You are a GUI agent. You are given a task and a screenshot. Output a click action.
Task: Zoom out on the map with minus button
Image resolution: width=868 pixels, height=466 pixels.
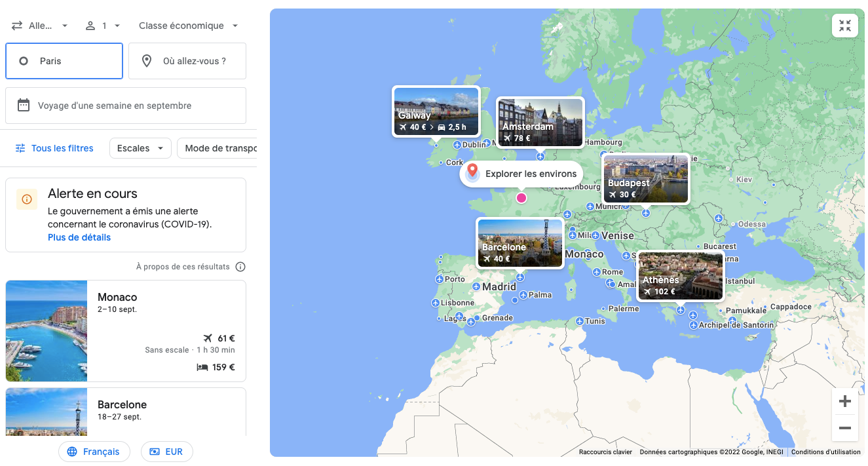pos(845,428)
